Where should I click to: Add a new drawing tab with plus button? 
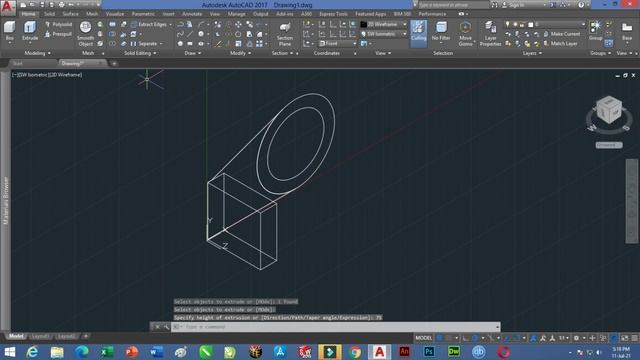click(x=114, y=63)
